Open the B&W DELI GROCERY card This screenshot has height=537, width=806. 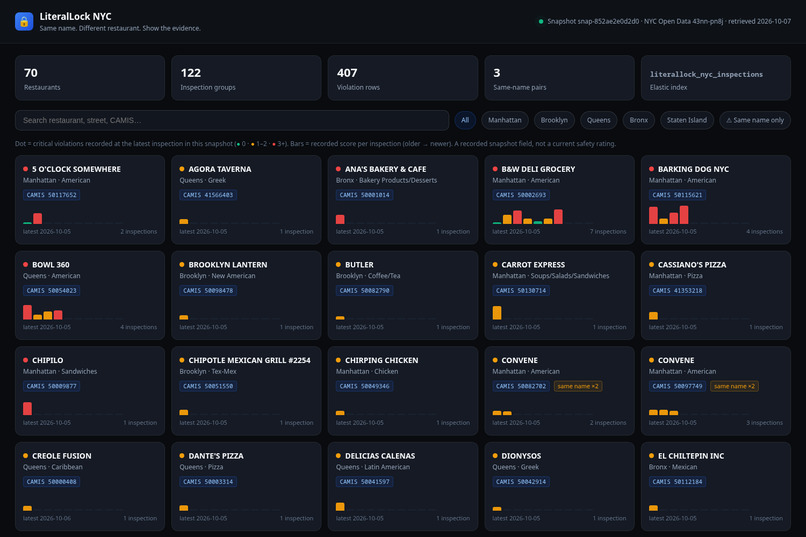(x=559, y=199)
